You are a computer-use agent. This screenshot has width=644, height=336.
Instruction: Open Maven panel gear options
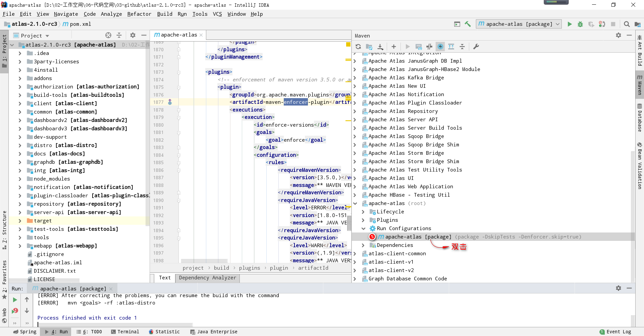click(619, 35)
